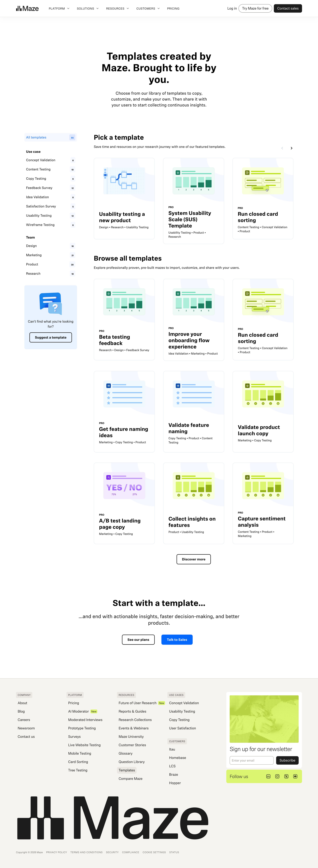The image size is (318, 868).
Task: Filter by Idea Validation use case
Action: point(51,197)
